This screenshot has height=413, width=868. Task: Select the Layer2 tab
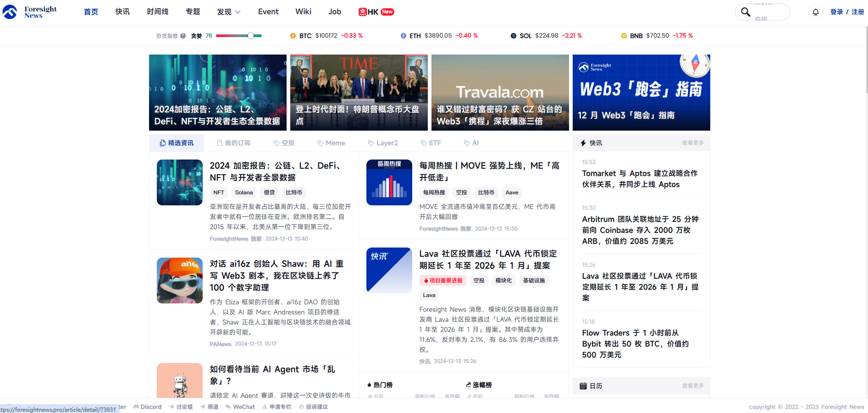(383, 143)
